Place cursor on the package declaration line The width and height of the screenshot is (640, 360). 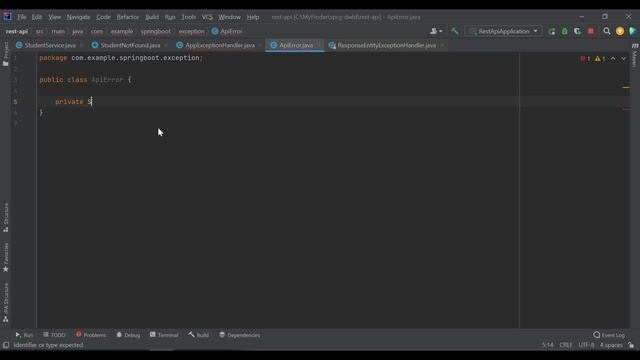[x=121, y=58]
